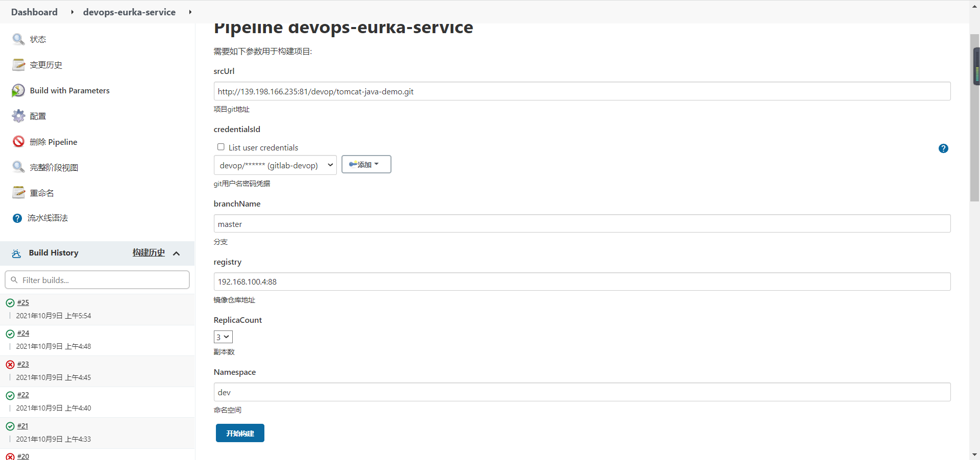Click the success icon next to build #25
This screenshot has width=980, height=460.
10,302
